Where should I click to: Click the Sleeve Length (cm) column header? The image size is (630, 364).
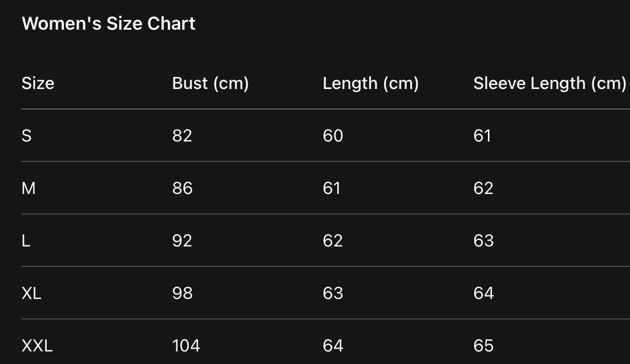coord(550,83)
